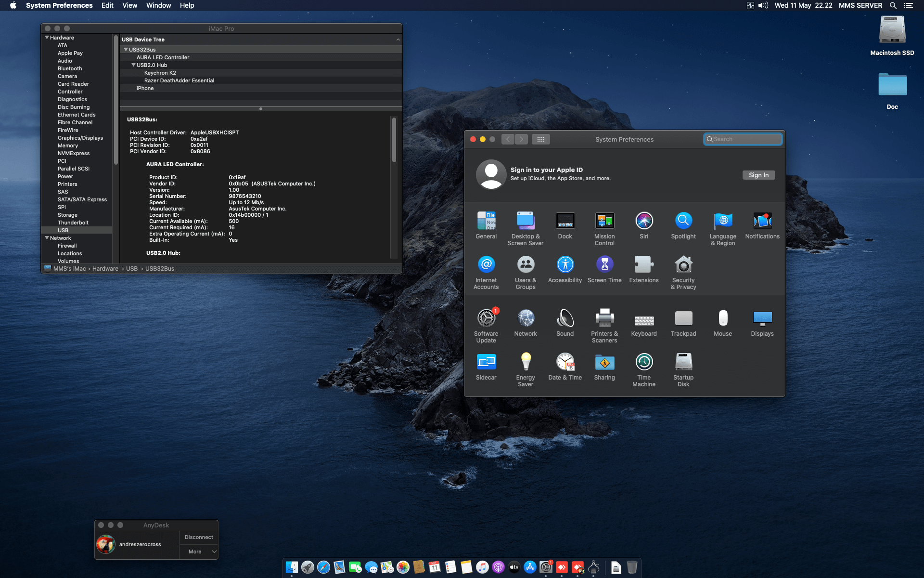This screenshot has height=578, width=924.
Task: Expand the More dropdown in AnyDesk
Action: [198, 552]
